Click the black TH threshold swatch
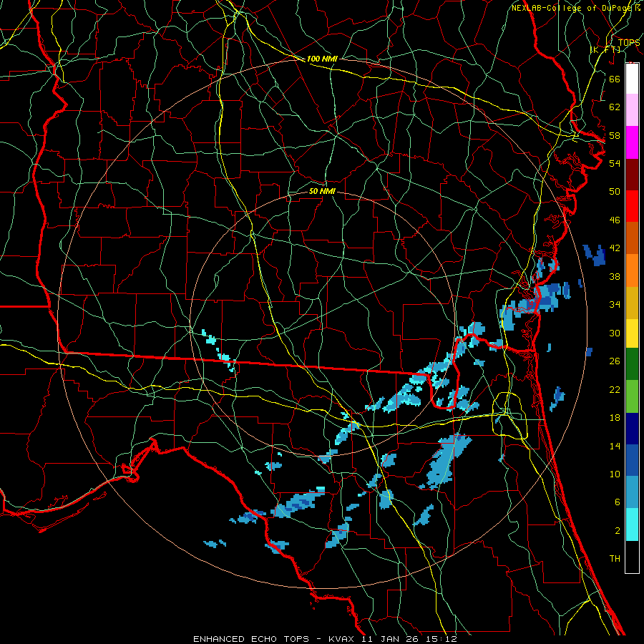 (x=632, y=557)
